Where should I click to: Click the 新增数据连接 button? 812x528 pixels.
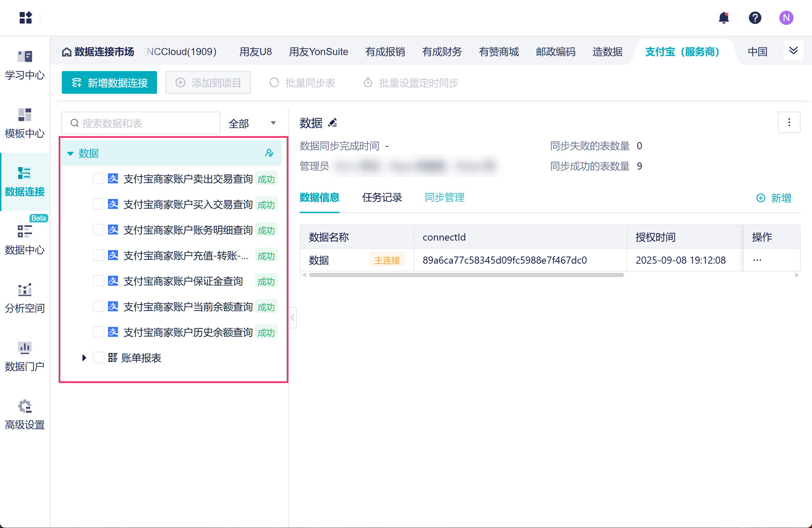pyautogui.click(x=109, y=83)
